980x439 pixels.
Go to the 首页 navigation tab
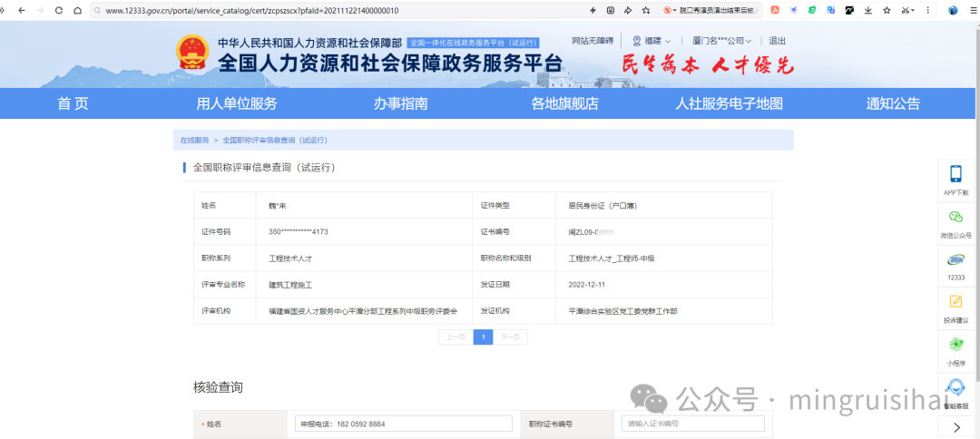coord(73,103)
